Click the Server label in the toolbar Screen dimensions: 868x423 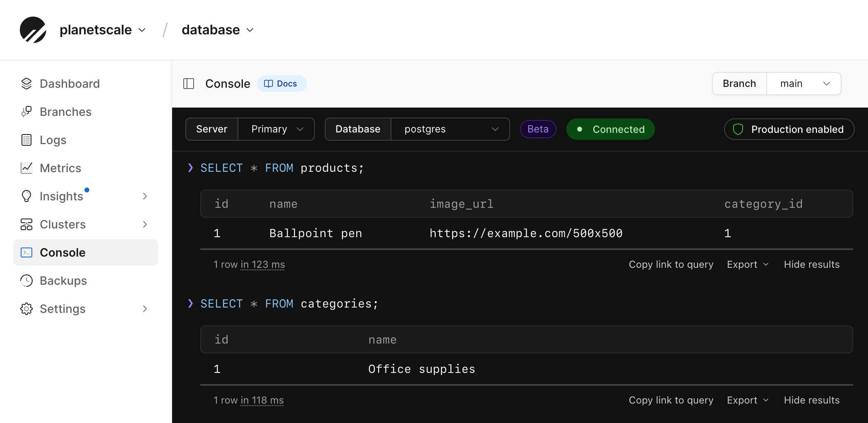tap(212, 129)
